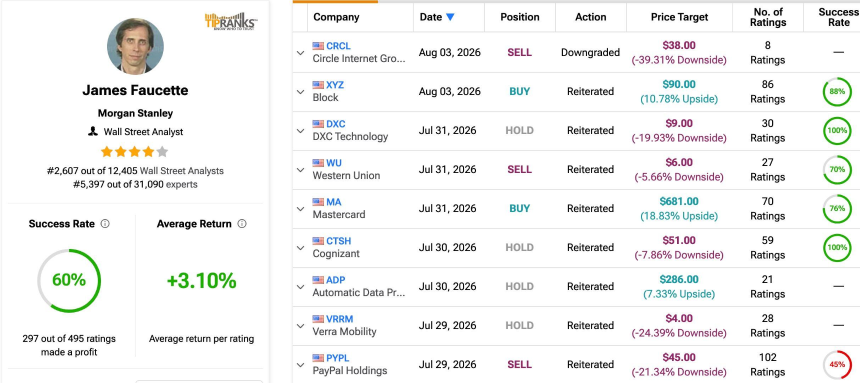Click the 76% success ring for Mastercard
This screenshot has height=383, width=860.
[837, 209]
